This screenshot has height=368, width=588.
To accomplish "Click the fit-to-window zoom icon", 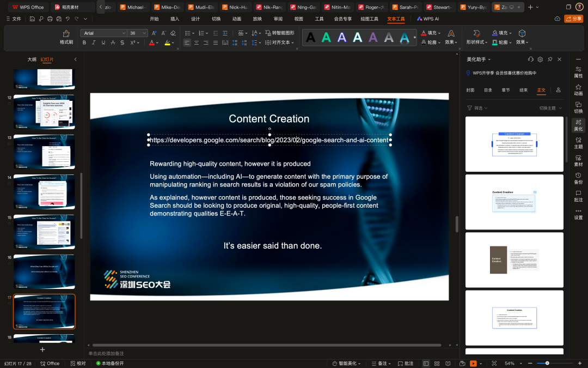I will pos(494,364).
